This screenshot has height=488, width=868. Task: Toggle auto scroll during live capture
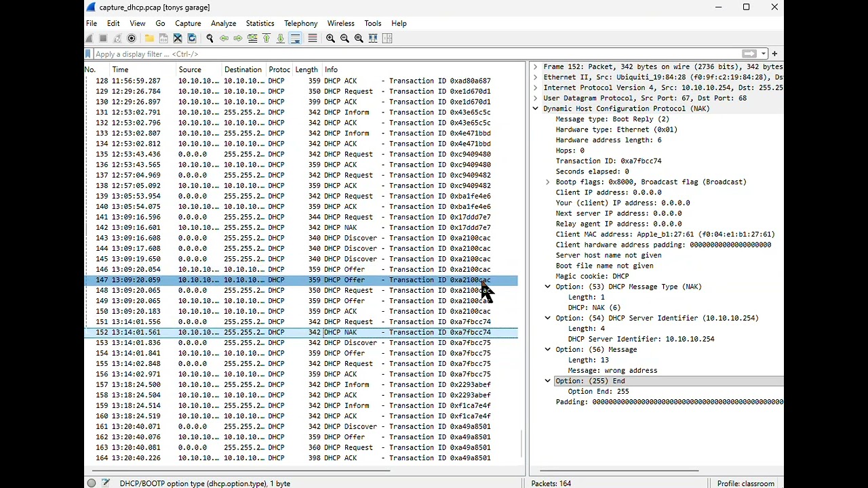pos(295,39)
